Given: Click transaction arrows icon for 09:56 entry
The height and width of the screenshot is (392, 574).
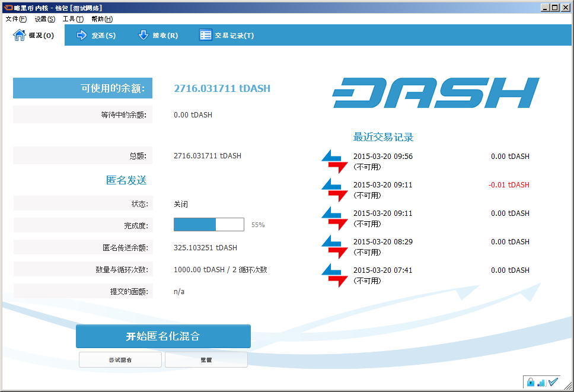Looking at the screenshot, I should click(x=334, y=161).
